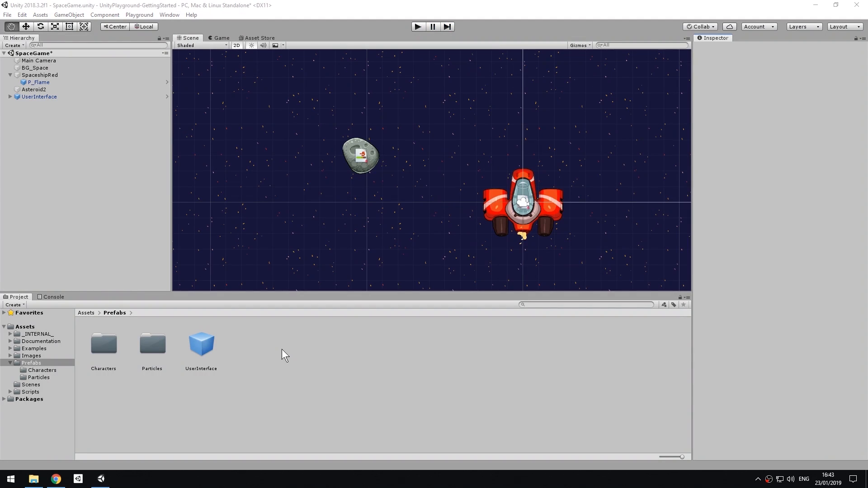Select the Hand tool in the toolbar
Viewport: 868px width, 488px height.
tap(11, 27)
